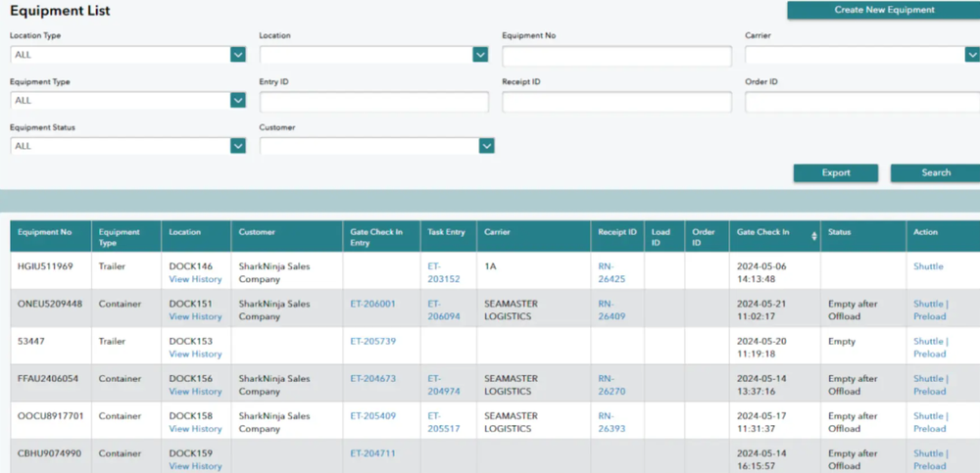Open View History for DOCK151
The height and width of the screenshot is (473, 980).
point(195,316)
